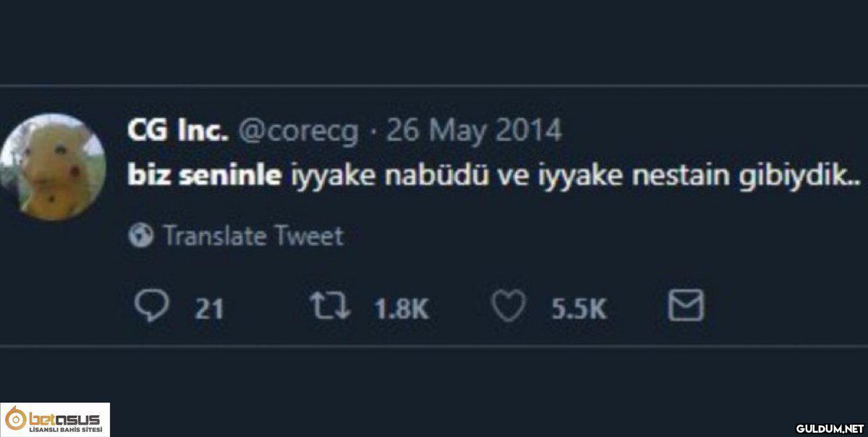Click the reply count 21
Viewport: 868px width, 437px height.
point(210,310)
